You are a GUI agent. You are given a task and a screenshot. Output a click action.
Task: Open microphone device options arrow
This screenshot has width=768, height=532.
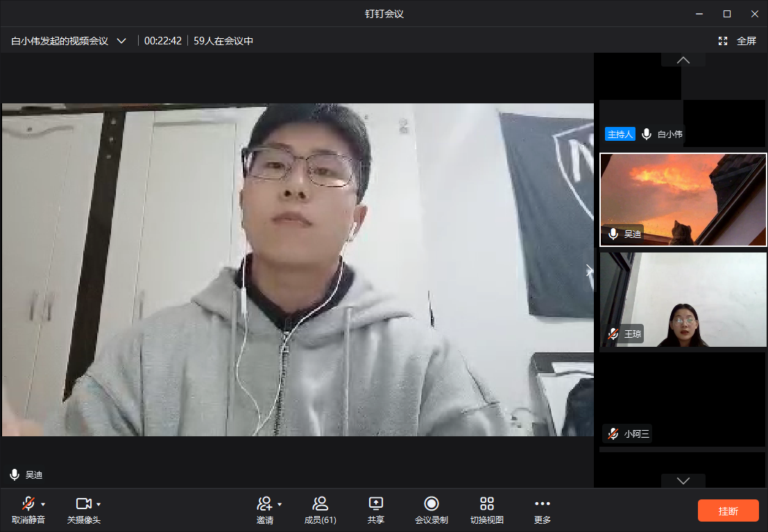(x=43, y=504)
